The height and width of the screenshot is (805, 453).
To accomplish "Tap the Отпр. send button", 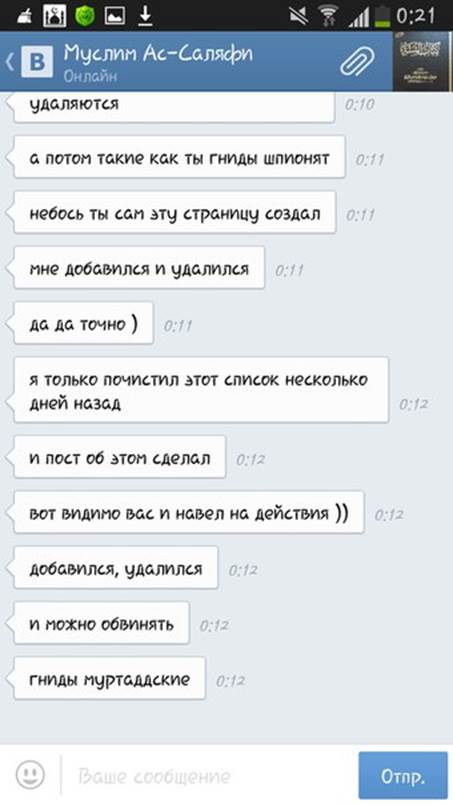I will [x=403, y=776].
